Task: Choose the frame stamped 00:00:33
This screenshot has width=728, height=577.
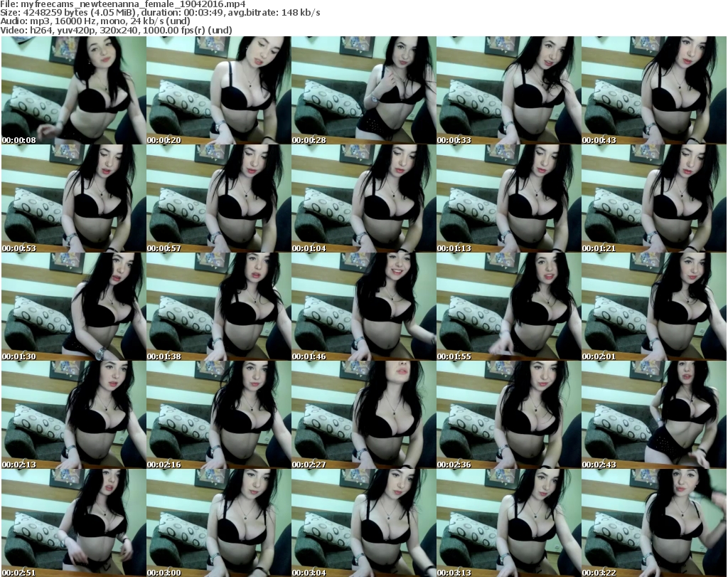Action: [x=508, y=90]
